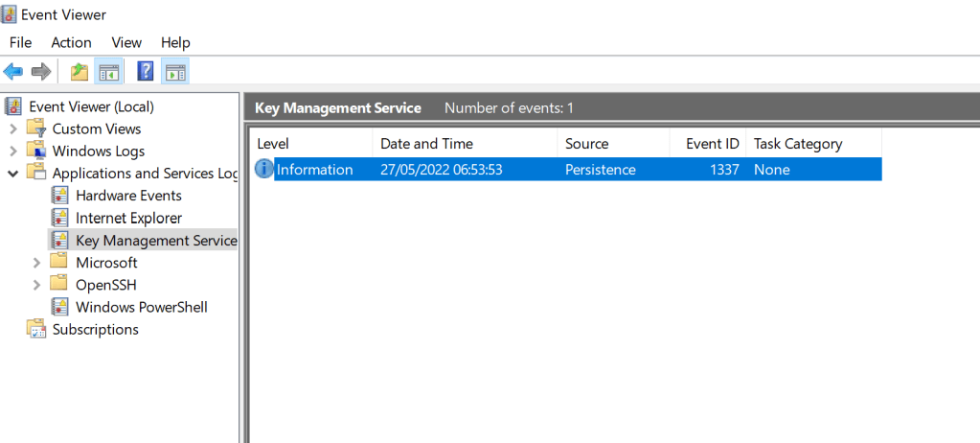Sort by Event ID column header

(712, 144)
